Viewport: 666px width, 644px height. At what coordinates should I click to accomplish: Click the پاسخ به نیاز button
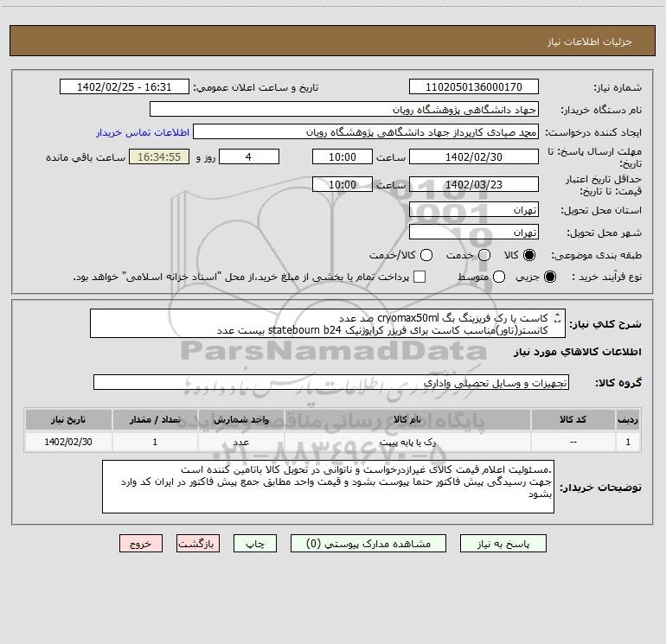[503, 544]
